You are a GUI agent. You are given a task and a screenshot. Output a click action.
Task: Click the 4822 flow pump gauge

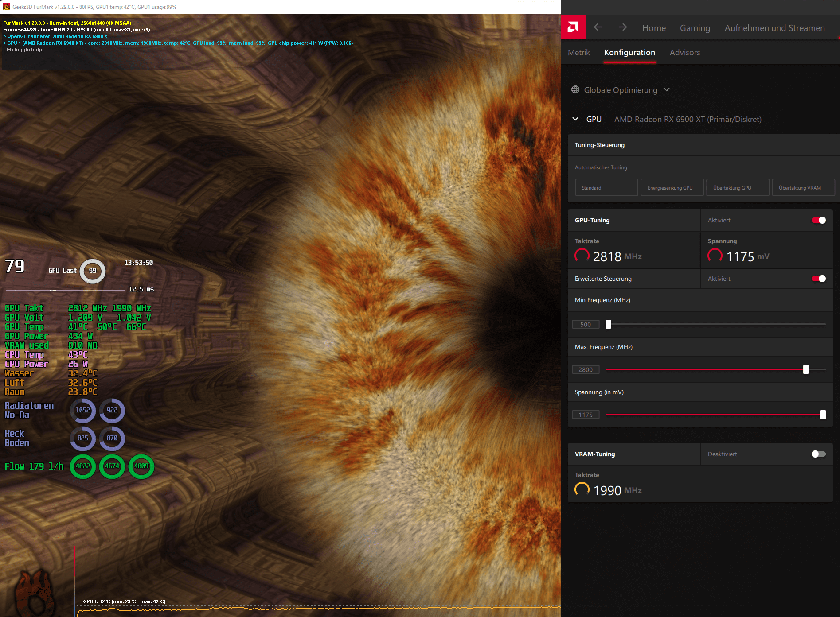83,466
